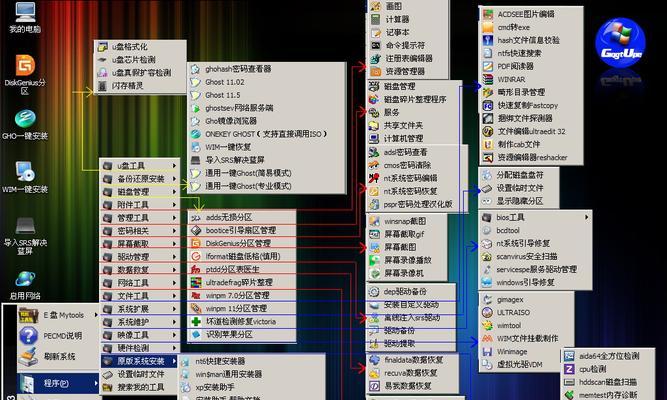This screenshot has width=667, height=400.
Task: Choose WIM文件挂载制作 entry
Action: pos(526,339)
